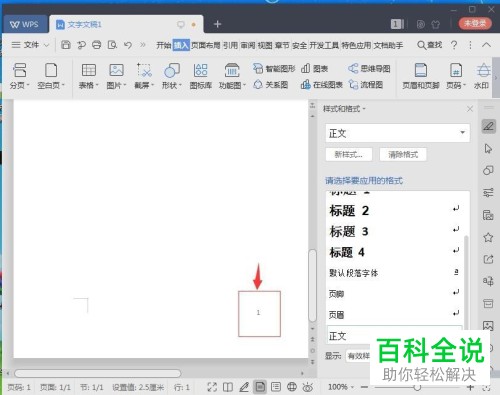Toggle eye protection mode icon
This screenshot has width=500, height=395.
click(x=308, y=387)
